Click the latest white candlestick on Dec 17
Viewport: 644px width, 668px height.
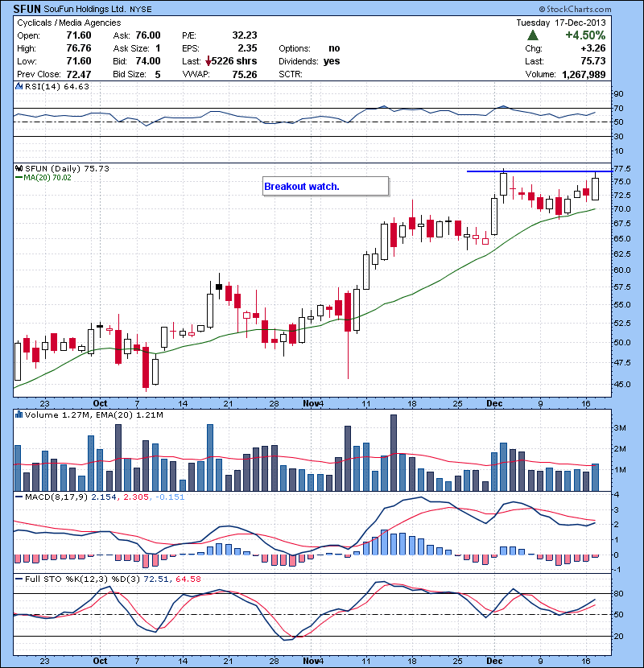point(596,189)
